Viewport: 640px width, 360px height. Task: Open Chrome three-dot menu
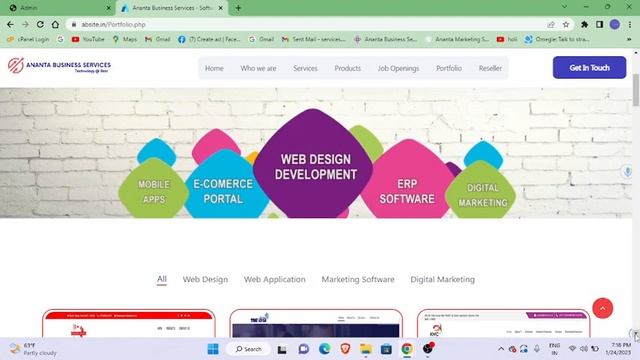tap(630, 24)
